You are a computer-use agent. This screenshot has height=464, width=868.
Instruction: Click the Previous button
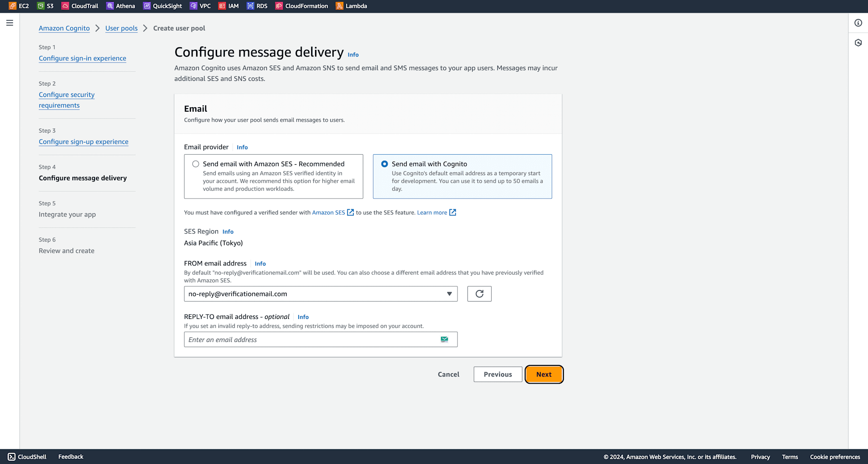pos(498,375)
